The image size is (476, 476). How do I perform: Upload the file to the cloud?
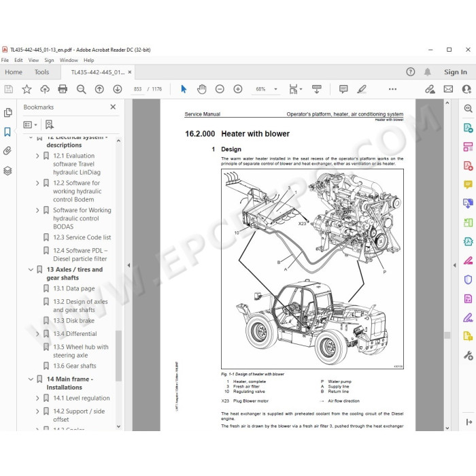(x=45, y=89)
